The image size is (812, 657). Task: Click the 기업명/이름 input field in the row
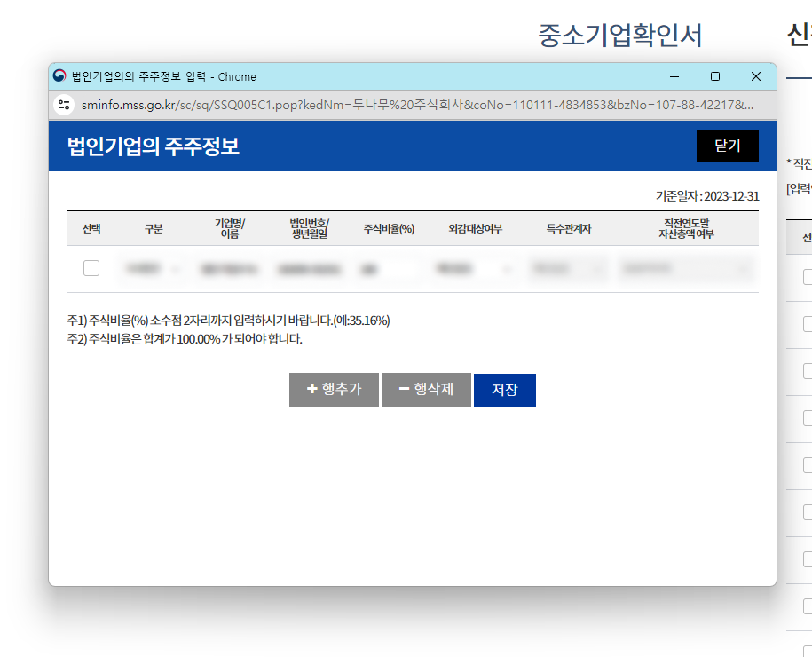(x=230, y=269)
